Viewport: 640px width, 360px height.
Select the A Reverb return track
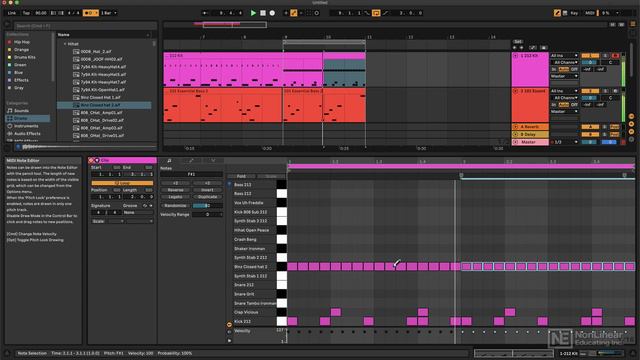[530, 127]
